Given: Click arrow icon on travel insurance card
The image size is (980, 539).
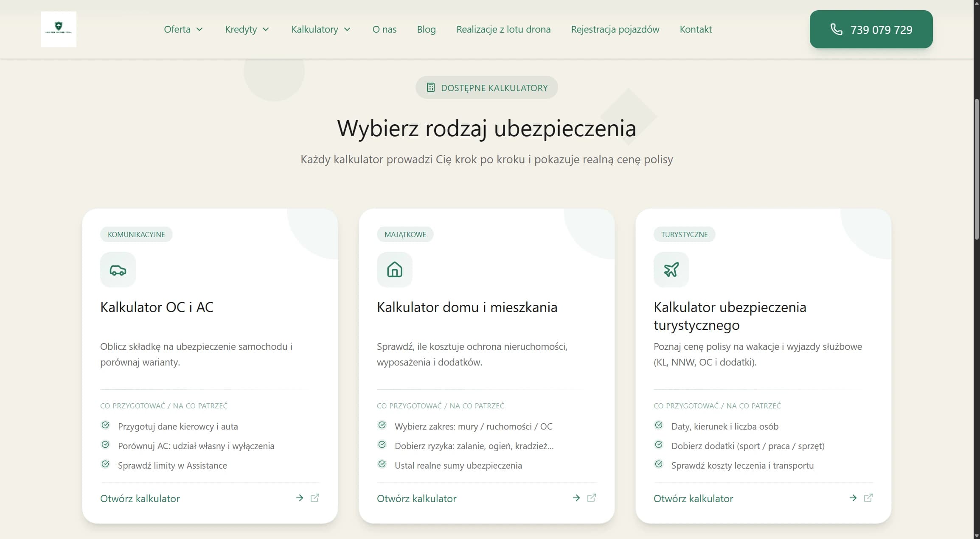Looking at the screenshot, I should (x=853, y=498).
